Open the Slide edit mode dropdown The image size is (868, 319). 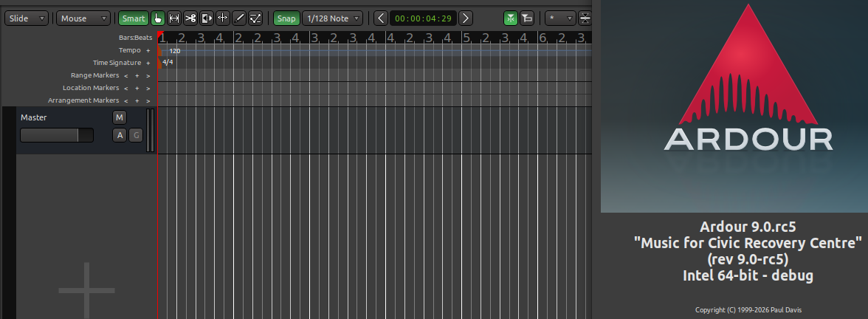27,18
